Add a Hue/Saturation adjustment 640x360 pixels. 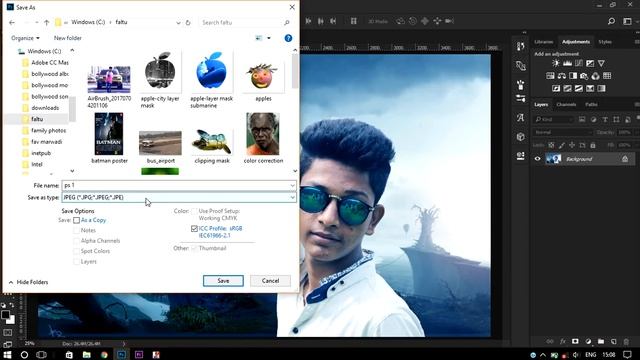point(550,76)
